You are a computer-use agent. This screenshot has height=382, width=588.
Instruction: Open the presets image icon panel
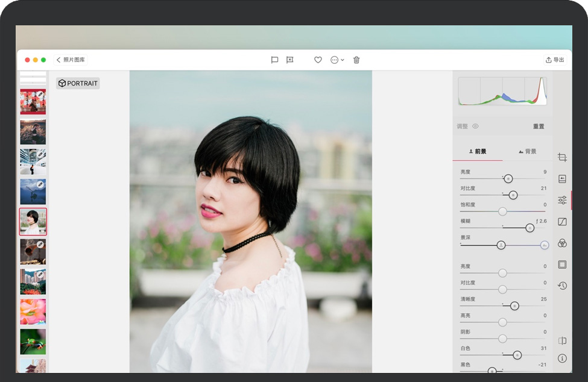pyautogui.click(x=562, y=178)
